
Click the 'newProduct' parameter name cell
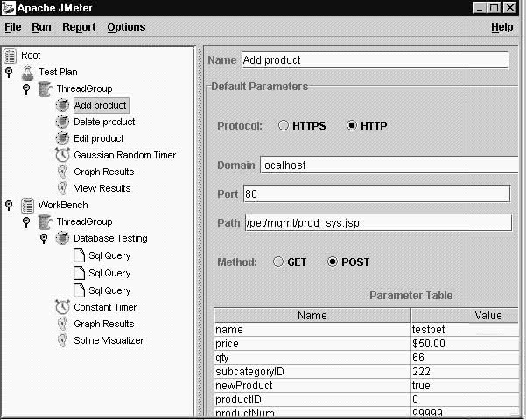312,386
